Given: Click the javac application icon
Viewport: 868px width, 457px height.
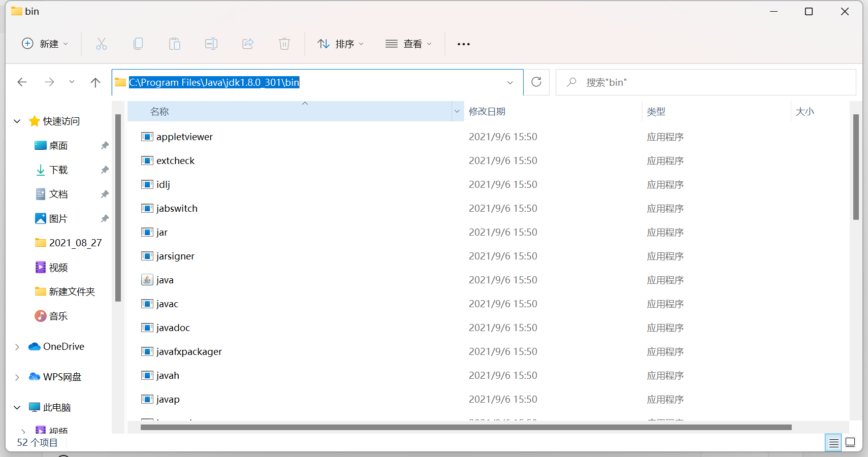Looking at the screenshot, I should click(147, 304).
